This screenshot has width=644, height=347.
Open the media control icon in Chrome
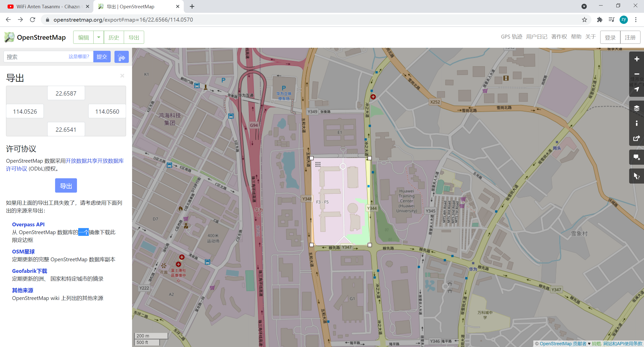(x=611, y=20)
